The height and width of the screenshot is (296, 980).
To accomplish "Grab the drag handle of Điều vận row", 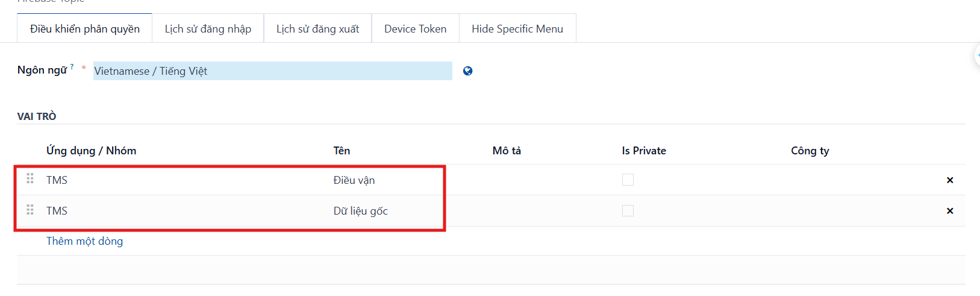I will coord(30,179).
